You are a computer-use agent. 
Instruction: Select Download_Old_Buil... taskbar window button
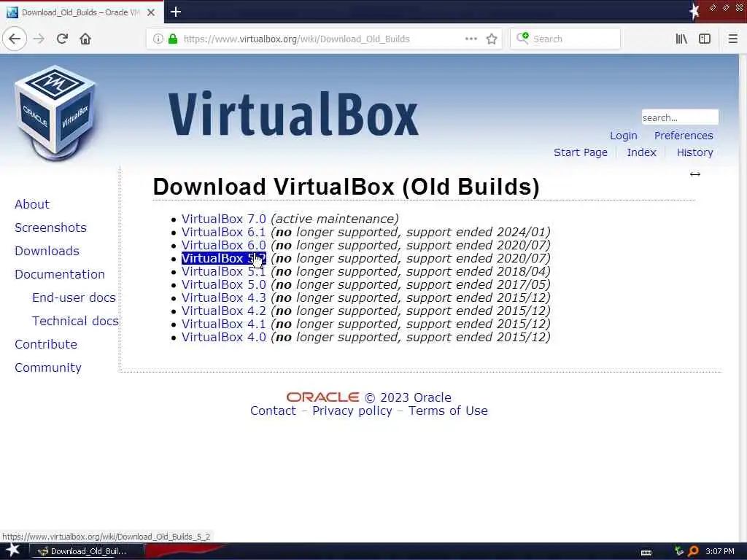click(88, 551)
